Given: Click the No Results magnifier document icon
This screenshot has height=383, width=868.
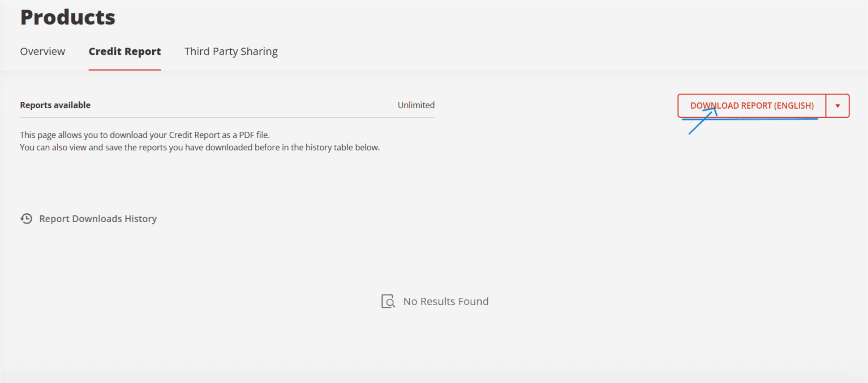Looking at the screenshot, I should click(388, 301).
